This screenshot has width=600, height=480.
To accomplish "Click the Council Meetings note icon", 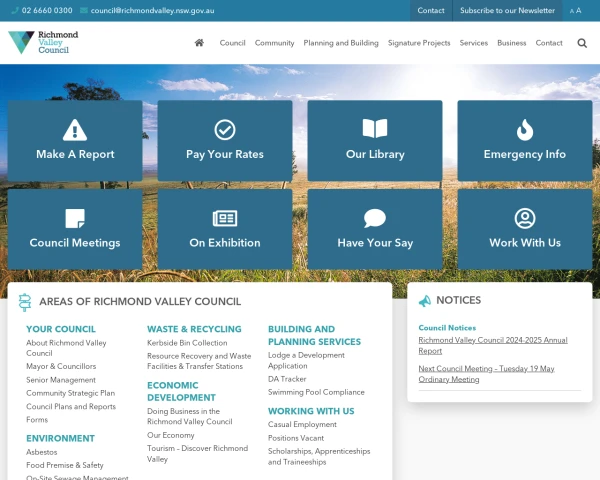I will pos(75,218).
